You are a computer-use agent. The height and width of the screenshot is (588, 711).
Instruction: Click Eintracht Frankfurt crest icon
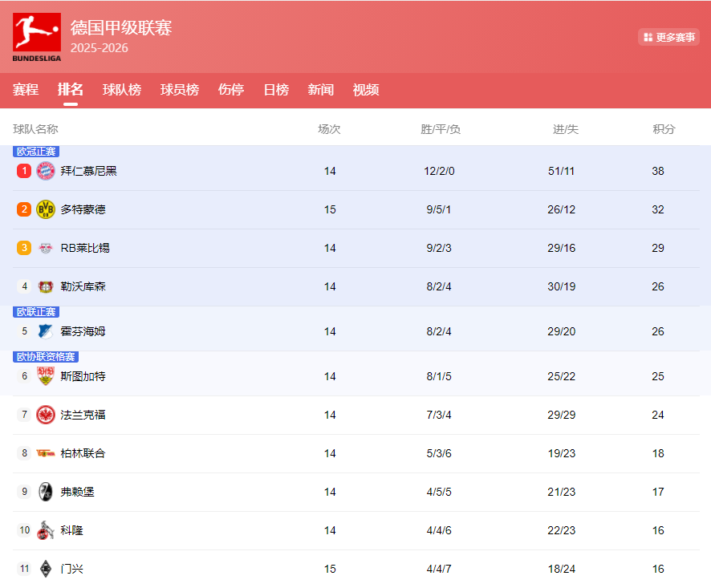point(46,415)
